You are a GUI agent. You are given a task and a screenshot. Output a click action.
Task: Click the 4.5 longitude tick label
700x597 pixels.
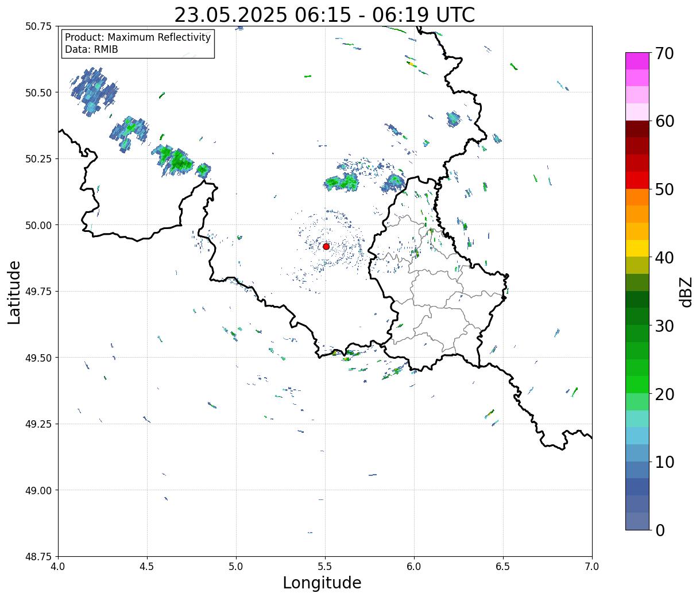tap(147, 567)
